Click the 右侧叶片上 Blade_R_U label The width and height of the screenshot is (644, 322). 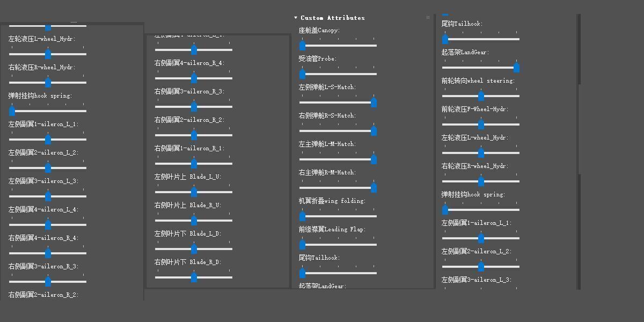click(x=188, y=206)
